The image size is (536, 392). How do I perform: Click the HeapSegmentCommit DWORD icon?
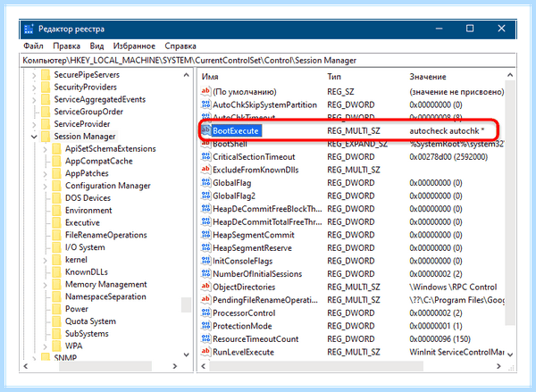pos(205,235)
